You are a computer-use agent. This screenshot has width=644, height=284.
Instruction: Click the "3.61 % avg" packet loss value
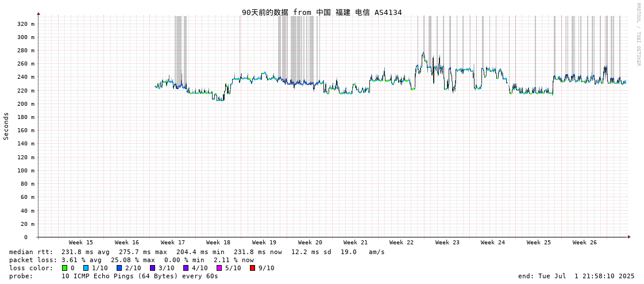[82, 260]
